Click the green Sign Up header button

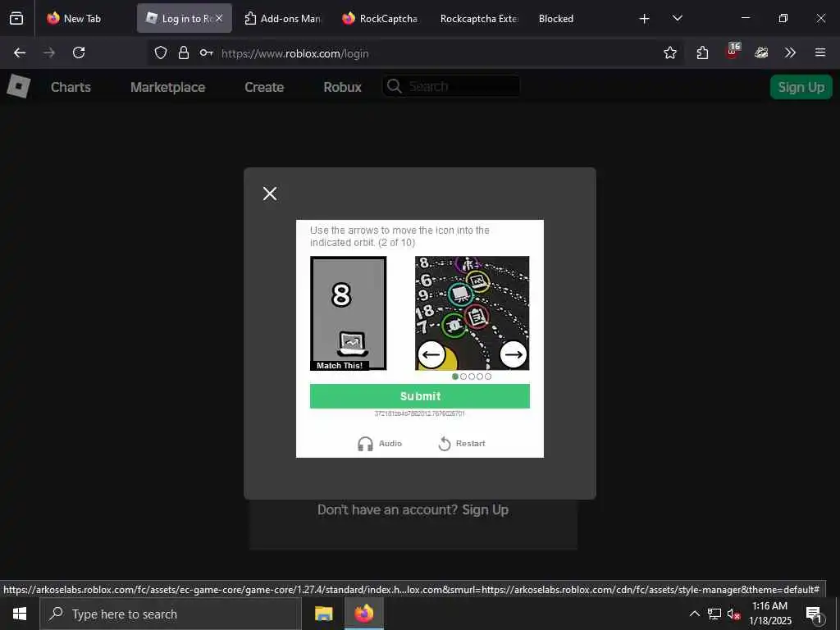click(801, 87)
